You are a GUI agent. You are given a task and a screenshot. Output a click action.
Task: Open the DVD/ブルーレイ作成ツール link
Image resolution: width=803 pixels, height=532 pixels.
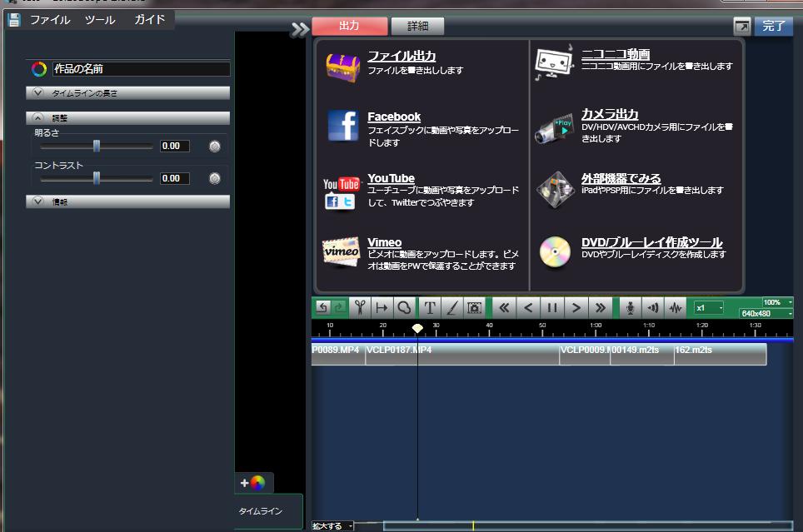tap(652, 242)
